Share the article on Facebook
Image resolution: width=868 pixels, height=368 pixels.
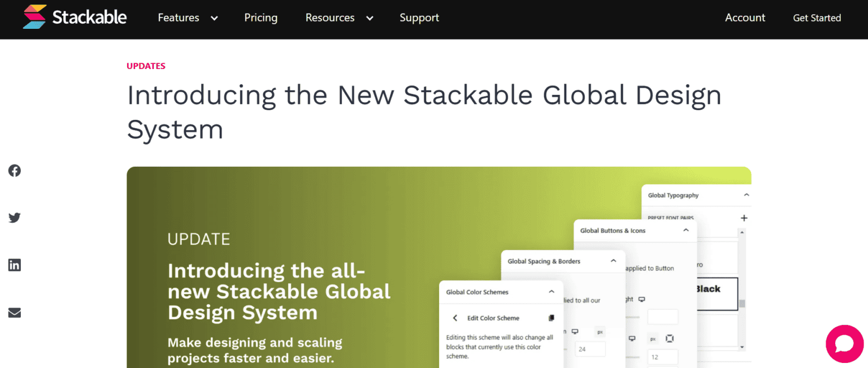[x=14, y=170]
